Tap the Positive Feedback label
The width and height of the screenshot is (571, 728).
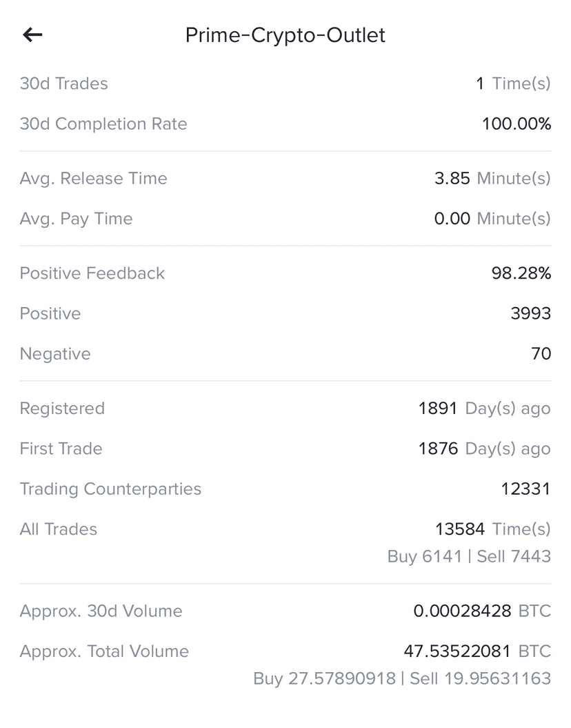tap(92, 273)
